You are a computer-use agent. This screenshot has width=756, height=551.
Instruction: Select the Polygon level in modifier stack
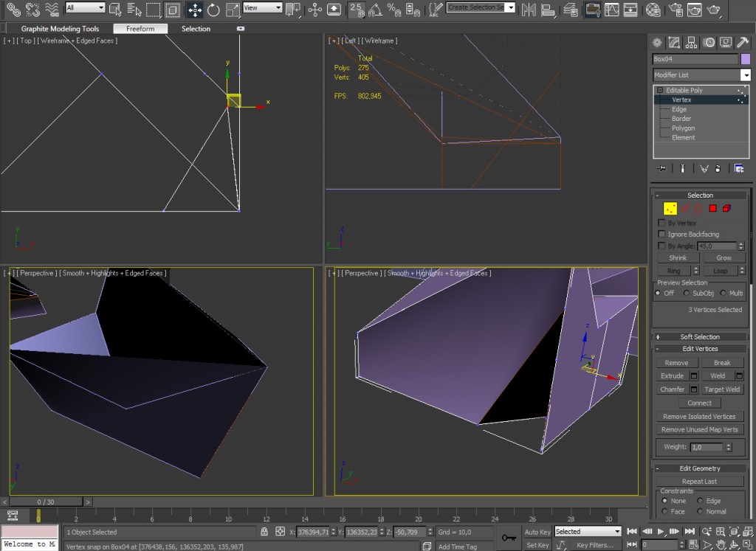coord(683,128)
